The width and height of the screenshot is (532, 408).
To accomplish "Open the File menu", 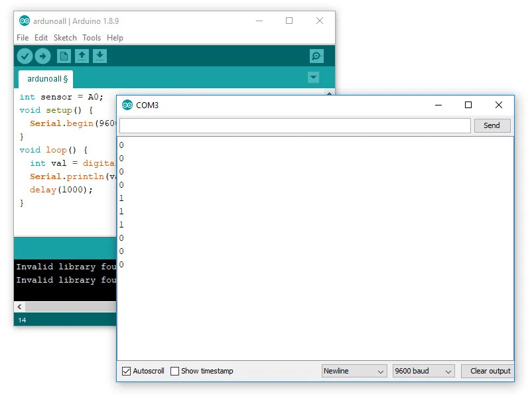I will pyautogui.click(x=23, y=38).
